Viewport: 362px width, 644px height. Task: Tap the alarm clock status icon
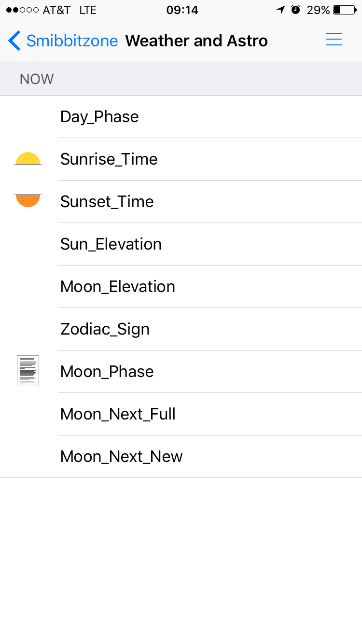(296, 10)
